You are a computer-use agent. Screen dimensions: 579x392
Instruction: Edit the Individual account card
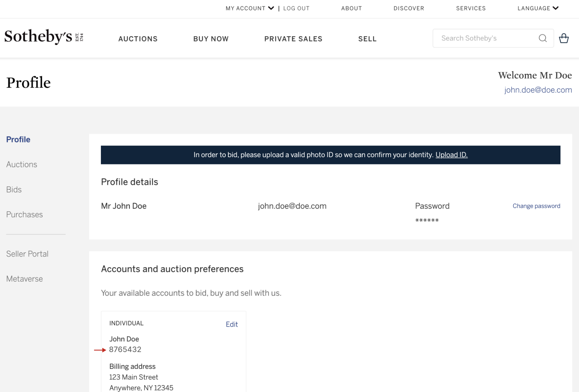tap(232, 324)
